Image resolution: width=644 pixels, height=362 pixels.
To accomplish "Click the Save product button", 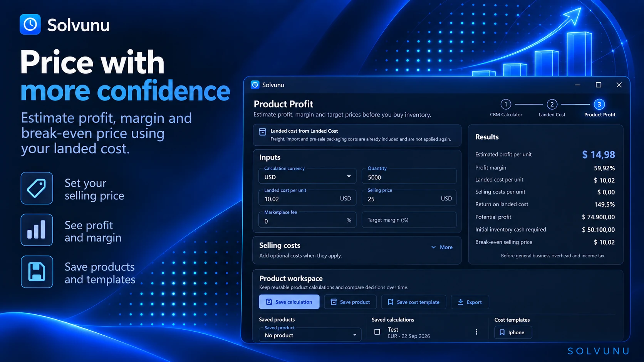I will (351, 302).
